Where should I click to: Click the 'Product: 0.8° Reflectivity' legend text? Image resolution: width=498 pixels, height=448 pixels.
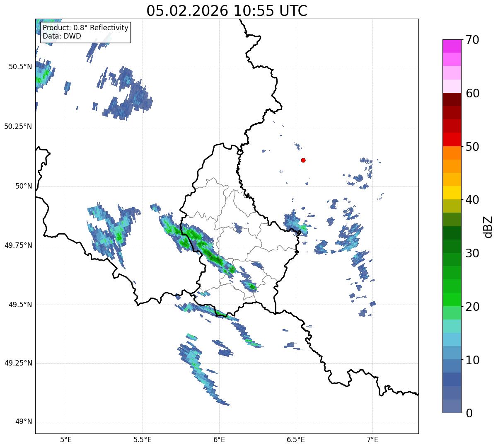86,28
